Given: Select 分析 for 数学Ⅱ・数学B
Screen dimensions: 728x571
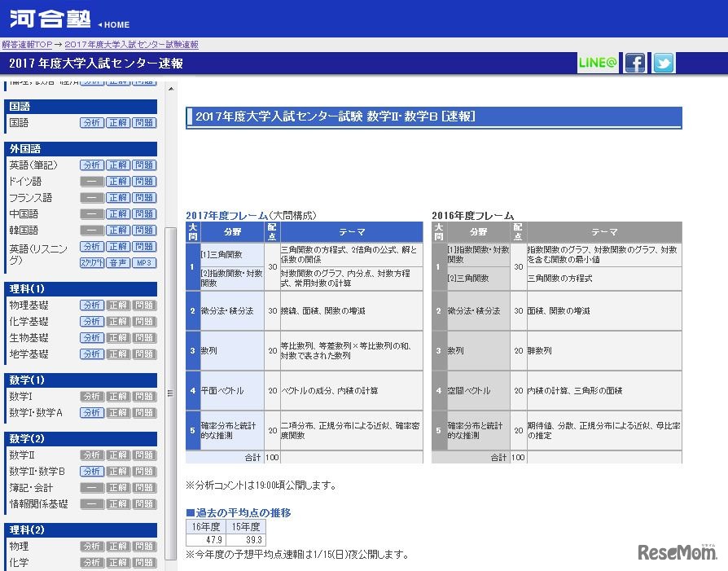Looking at the screenshot, I should coord(92,472).
